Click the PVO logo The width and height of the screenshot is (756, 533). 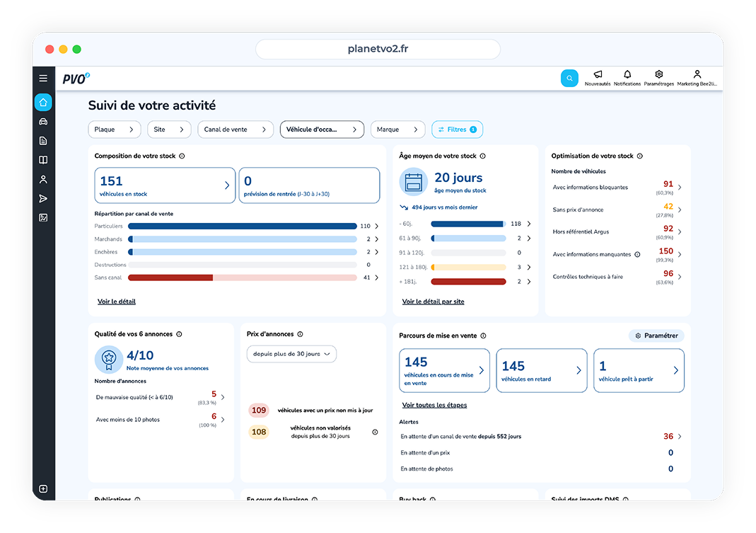click(x=76, y=78)
